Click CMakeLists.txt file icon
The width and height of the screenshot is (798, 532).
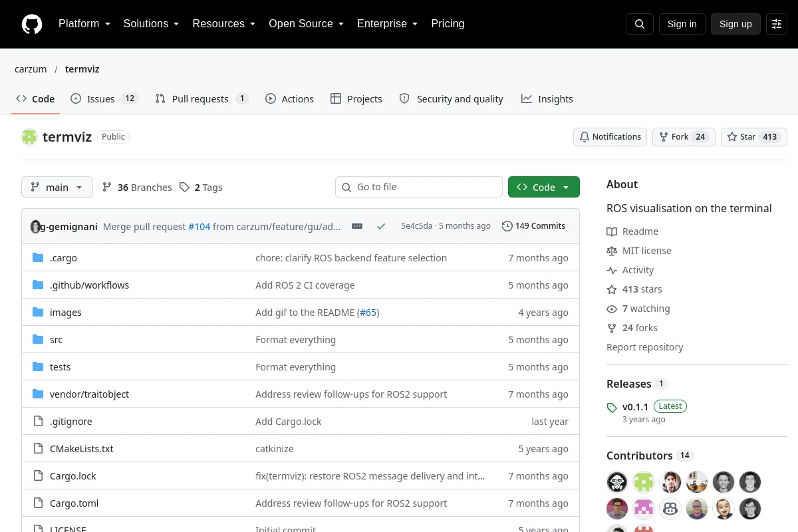coord(38,449)
